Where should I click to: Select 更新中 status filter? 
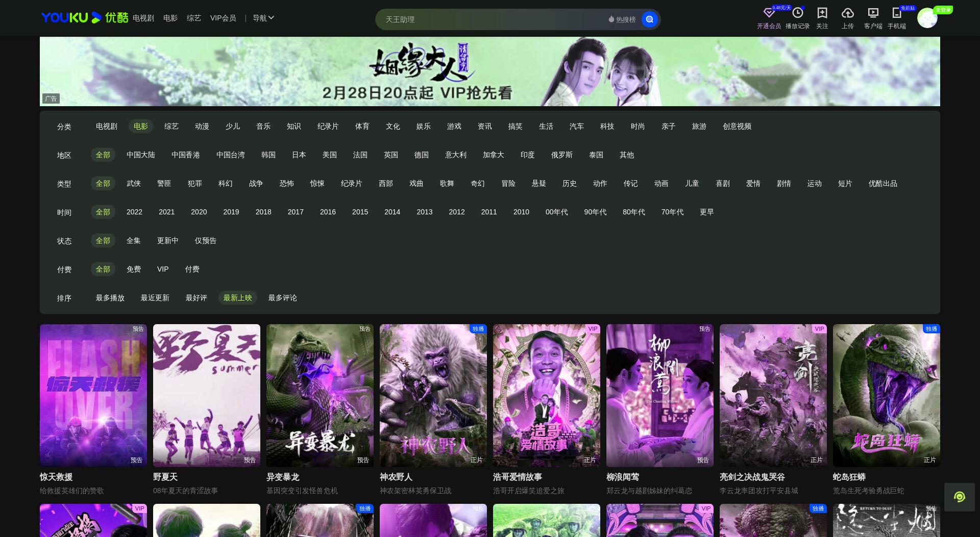(x=167, y=240)
